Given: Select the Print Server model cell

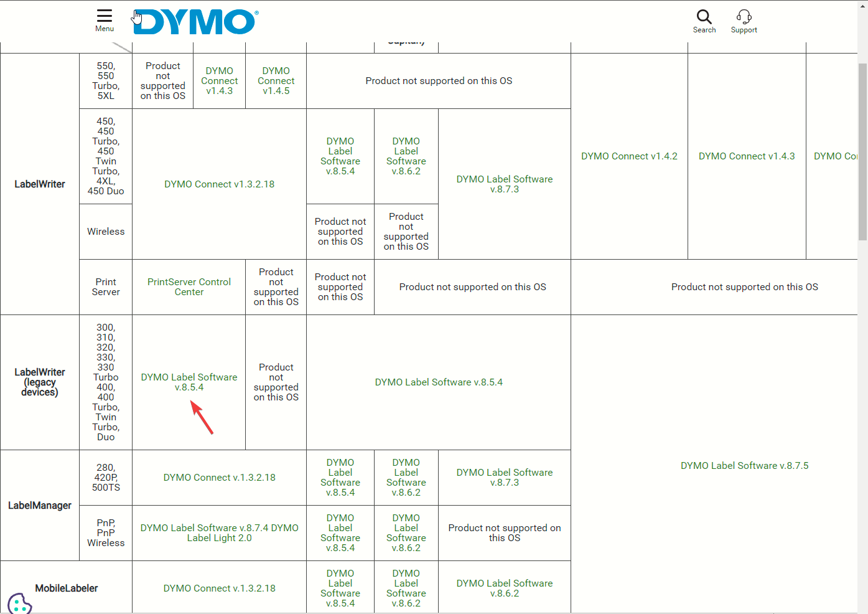Looking at the screenshot, I should click(106, 287).
